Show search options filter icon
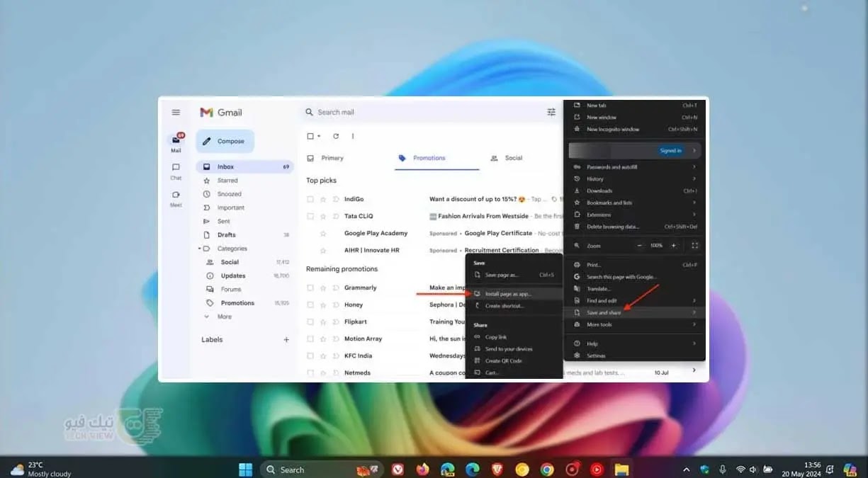The image size is (868, 478). pos(551,112)
